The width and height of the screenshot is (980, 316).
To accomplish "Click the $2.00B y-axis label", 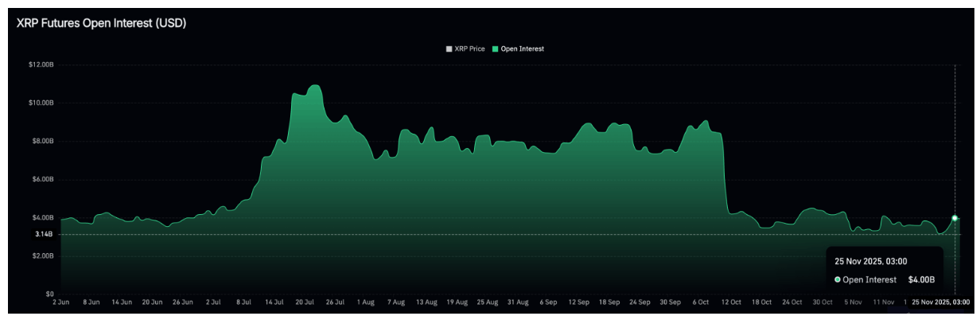I will point(43,256).
